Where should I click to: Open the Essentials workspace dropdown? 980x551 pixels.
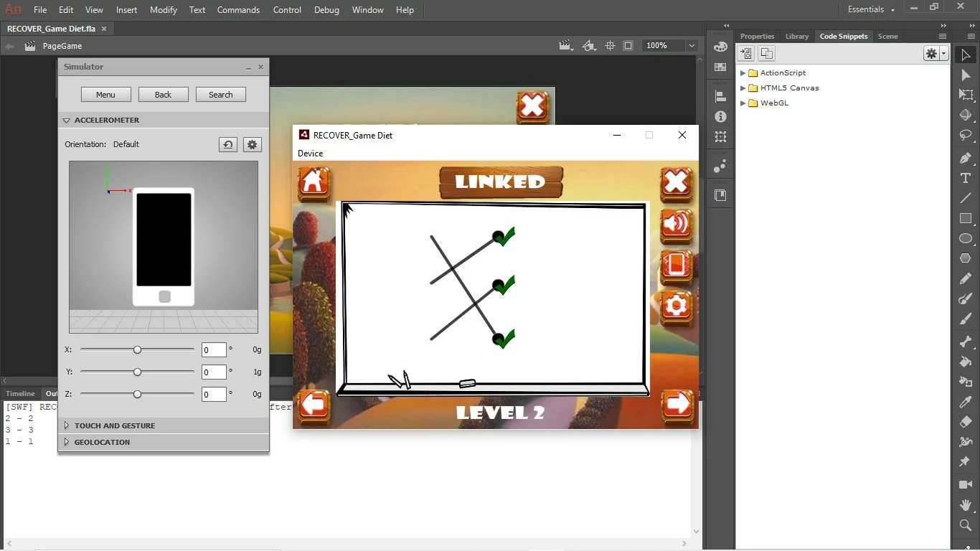pos(871,9)
